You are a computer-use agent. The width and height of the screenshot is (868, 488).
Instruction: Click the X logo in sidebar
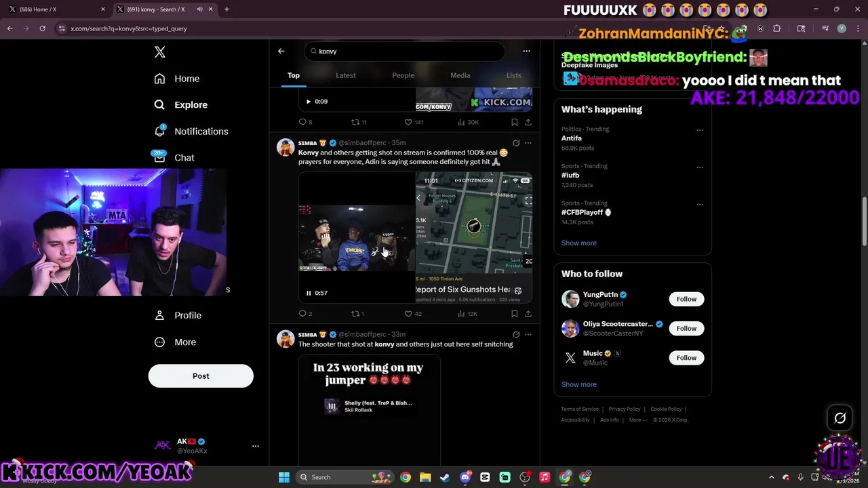click(x=160, y=52)
